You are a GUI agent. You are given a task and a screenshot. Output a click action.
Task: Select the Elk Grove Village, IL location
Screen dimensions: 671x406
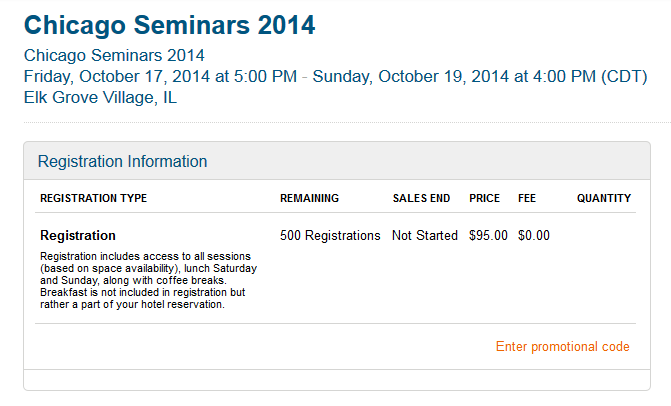tap(101, 98)
